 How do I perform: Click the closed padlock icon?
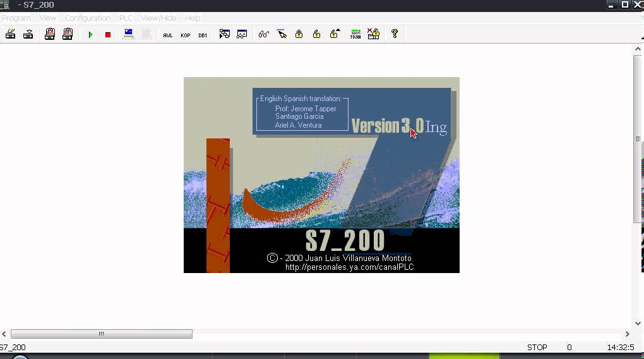tap(299, 33)
